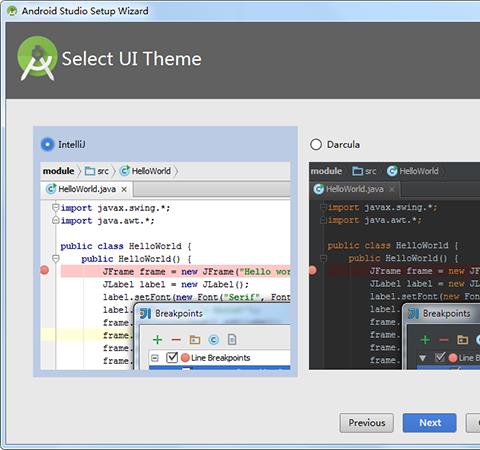Click green plus icon in IntelliJ Breakpoints preview
The width and height of the screenshot is (480, 450).
157,340
